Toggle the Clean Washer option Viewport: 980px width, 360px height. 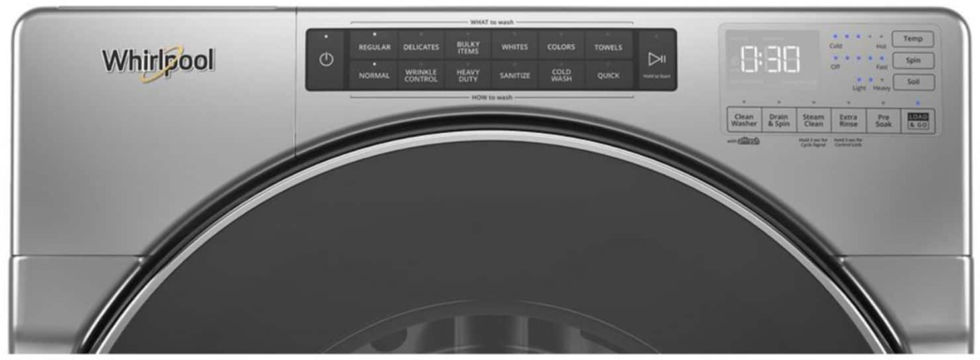pos(744,120)
